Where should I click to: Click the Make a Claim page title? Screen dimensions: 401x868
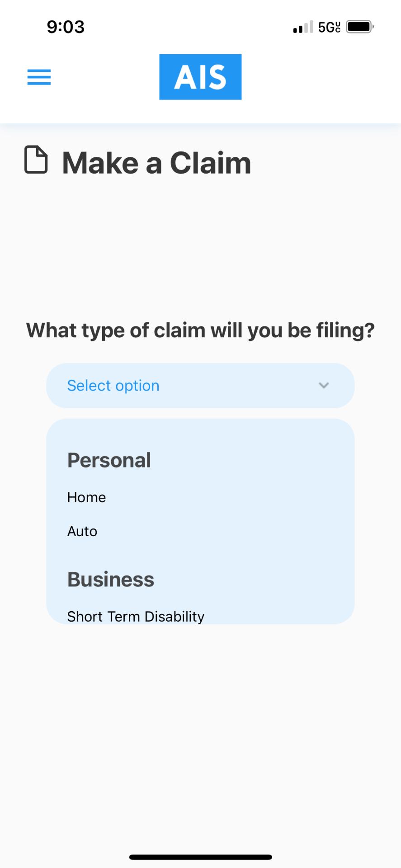coord(156,163)
